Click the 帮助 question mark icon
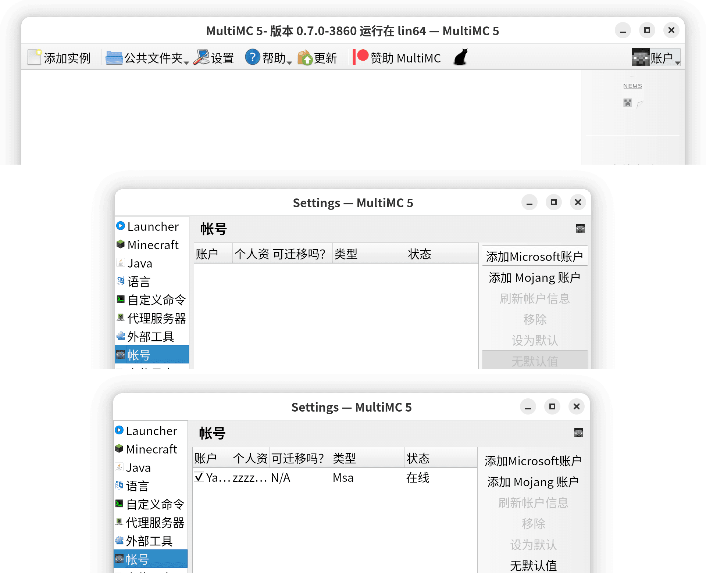Image resolution: width=706 pixels, height=588 pixels. [x=253, y=57]
